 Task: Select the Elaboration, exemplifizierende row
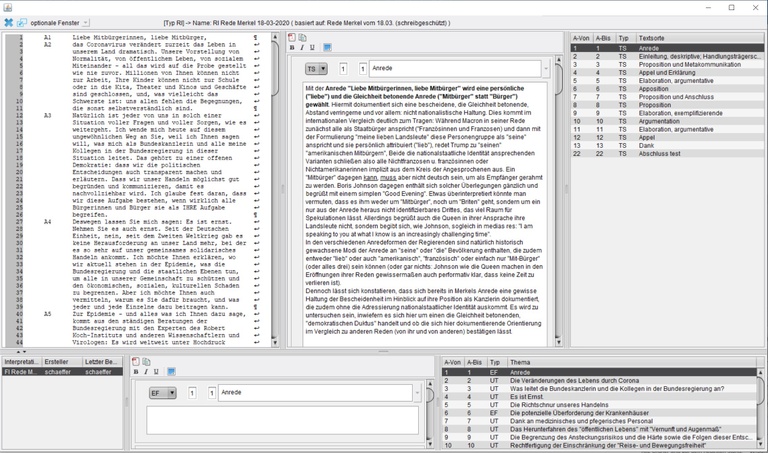point(667,113)
